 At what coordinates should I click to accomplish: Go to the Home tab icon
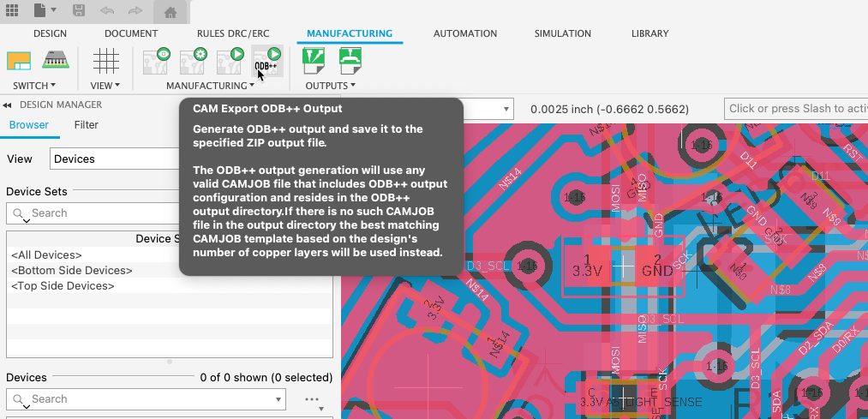[171, 12]
